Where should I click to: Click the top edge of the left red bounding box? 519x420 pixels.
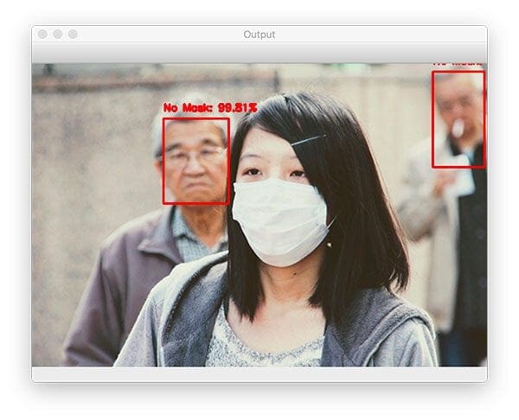(195, 118)
